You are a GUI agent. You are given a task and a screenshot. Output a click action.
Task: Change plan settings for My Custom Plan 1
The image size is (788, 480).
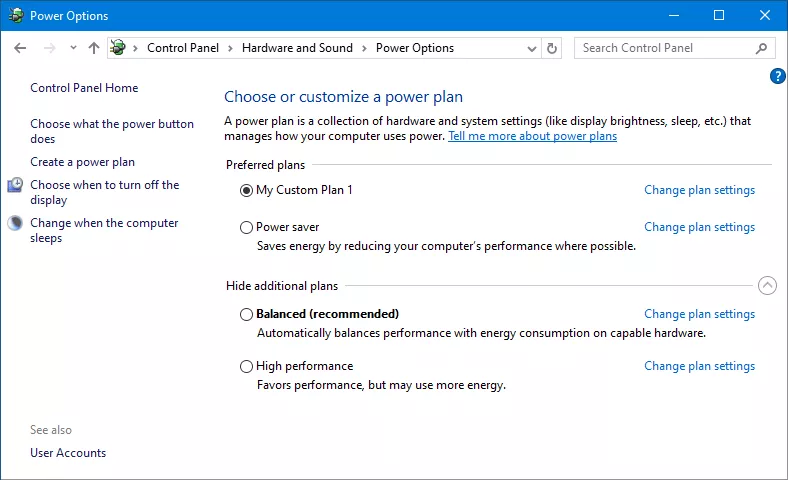[x=700, y=190]
